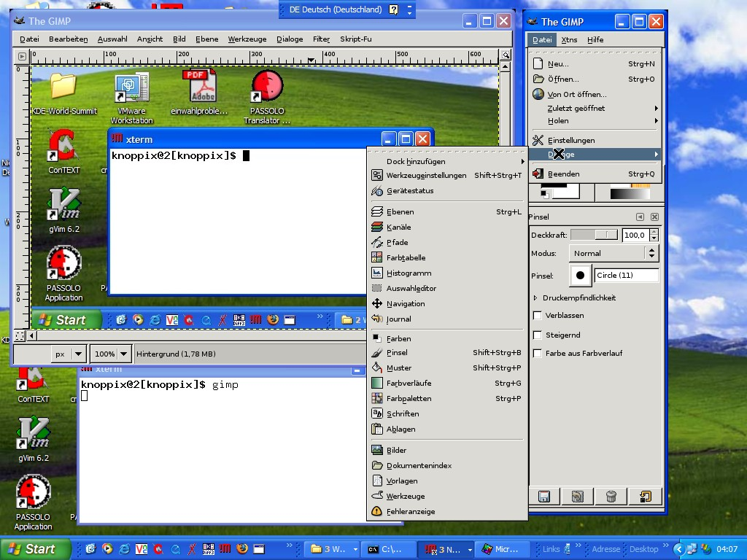The image size is (747, 560).
Task: Open the 100% zoom dropdown
Action: (110, 354)
